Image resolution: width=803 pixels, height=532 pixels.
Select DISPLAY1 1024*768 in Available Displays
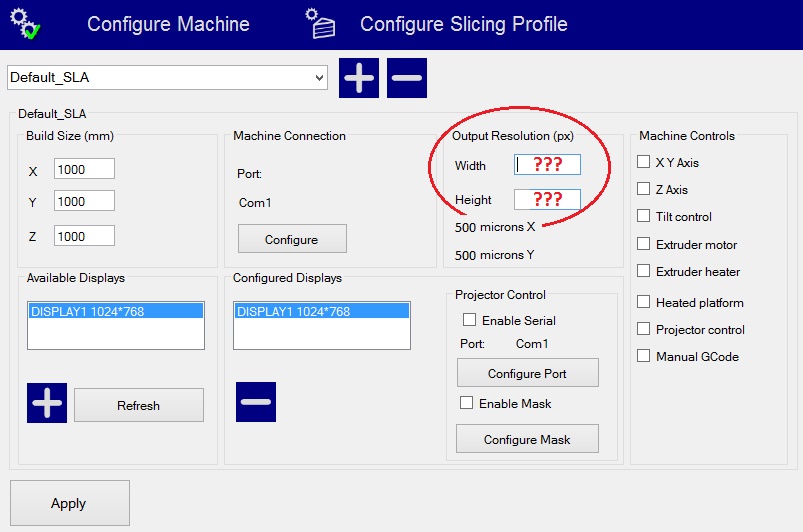tap(116, 311)
